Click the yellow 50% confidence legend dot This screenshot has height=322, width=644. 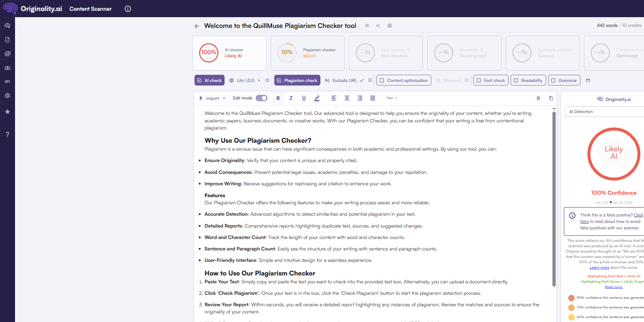(571, 317)
